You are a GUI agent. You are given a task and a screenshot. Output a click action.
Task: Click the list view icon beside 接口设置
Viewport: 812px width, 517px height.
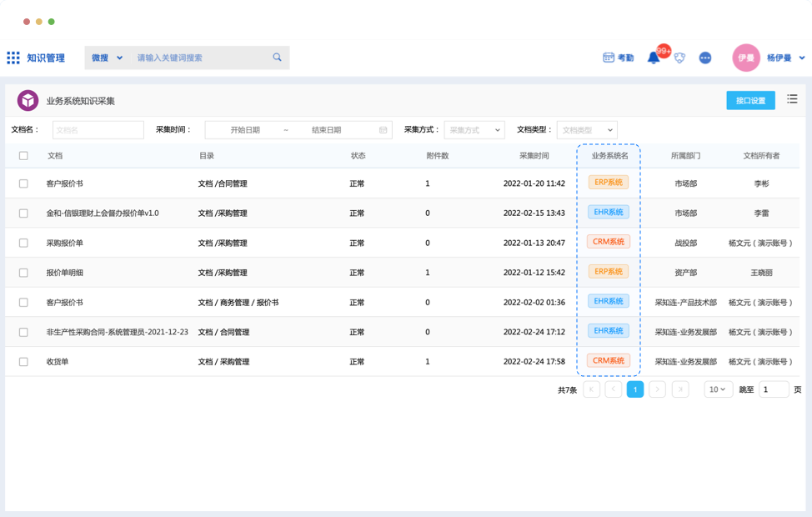click(x=792, y=100)
